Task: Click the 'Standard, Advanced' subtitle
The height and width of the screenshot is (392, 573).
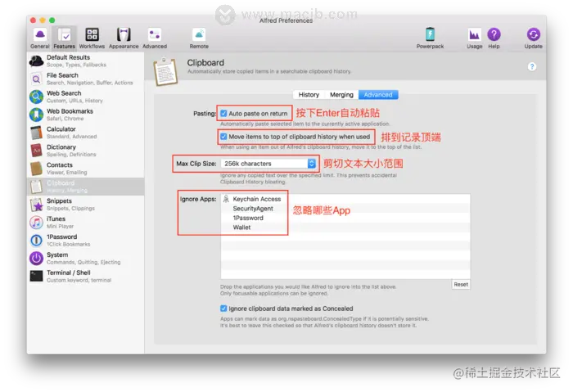Action: [x=72, y=137]
